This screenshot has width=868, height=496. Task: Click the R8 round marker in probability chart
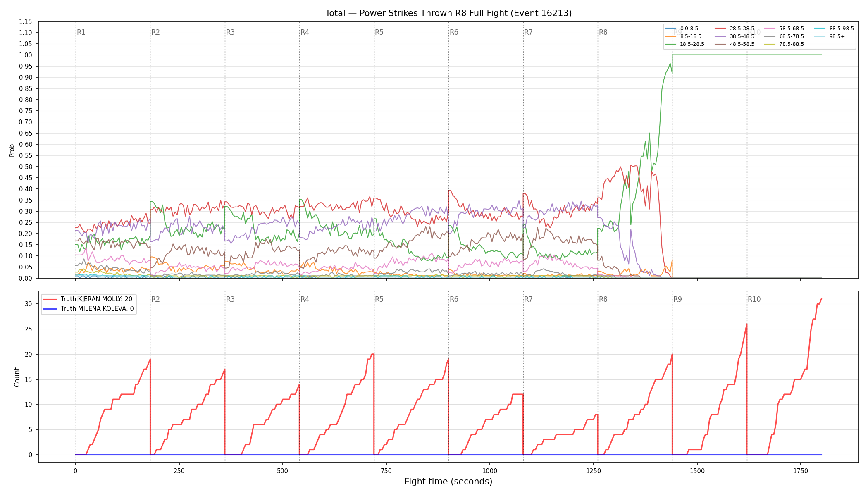pyautogui.click(x=603, y=32)
